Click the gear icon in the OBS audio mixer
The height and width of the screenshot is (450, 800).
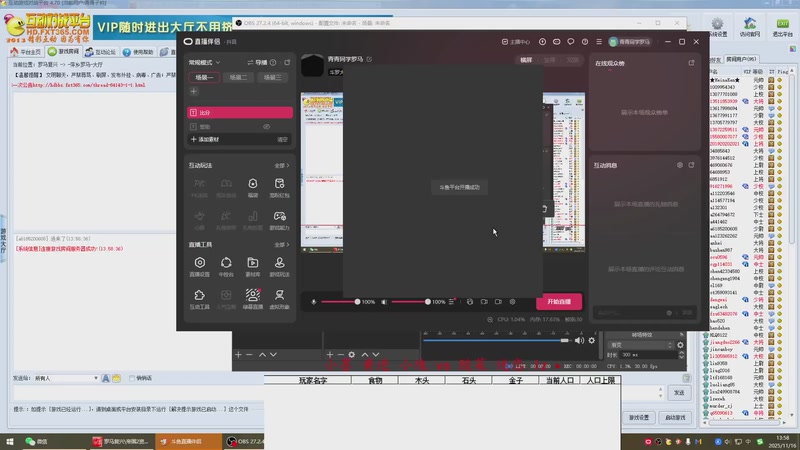pyautogui.click(x=592, y=340)
